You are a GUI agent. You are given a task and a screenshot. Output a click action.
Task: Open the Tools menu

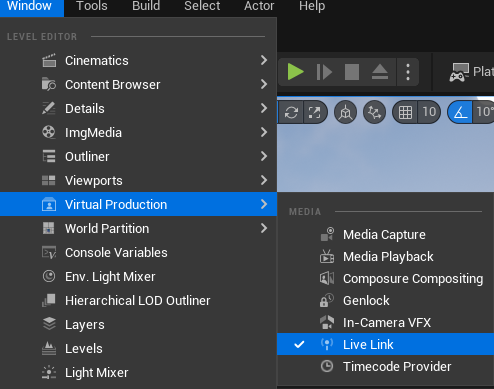[x=92, y=6]
